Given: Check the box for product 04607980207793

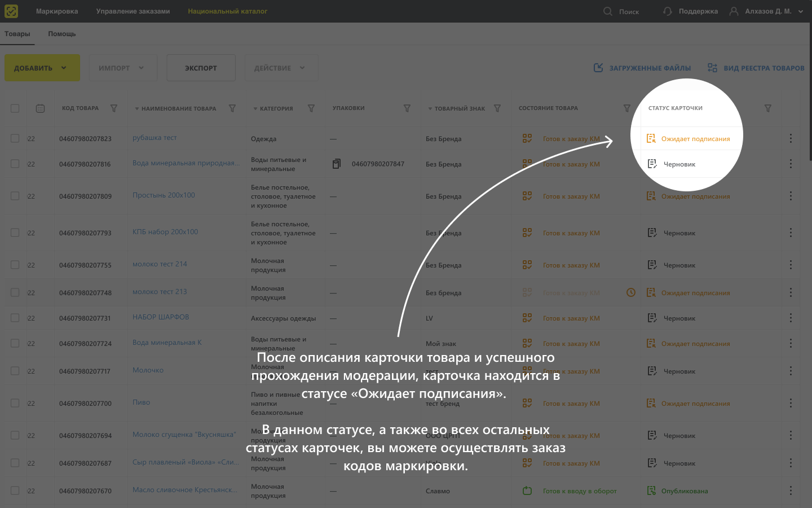Looking at the screenshot, I should coord(15,233).
